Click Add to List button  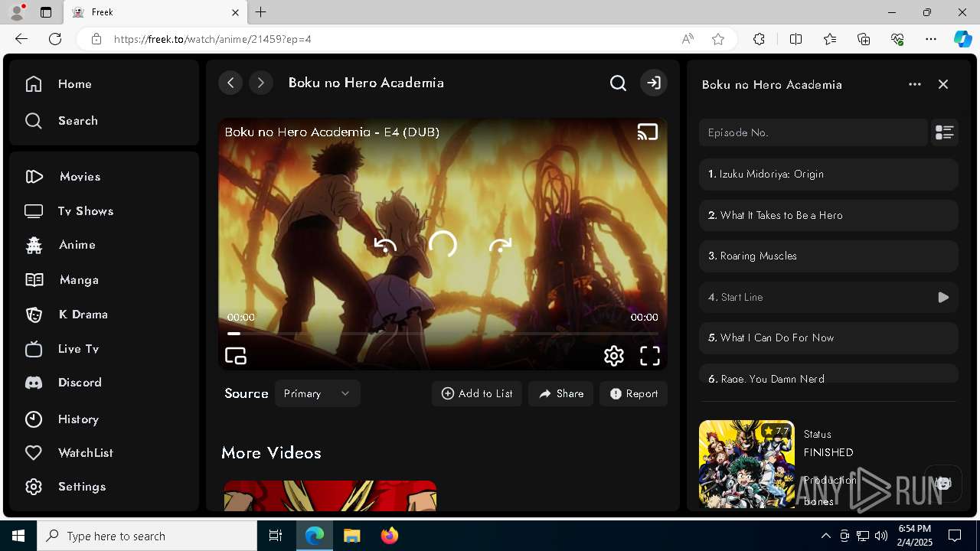pyautogui.click(x=477, y=393)
